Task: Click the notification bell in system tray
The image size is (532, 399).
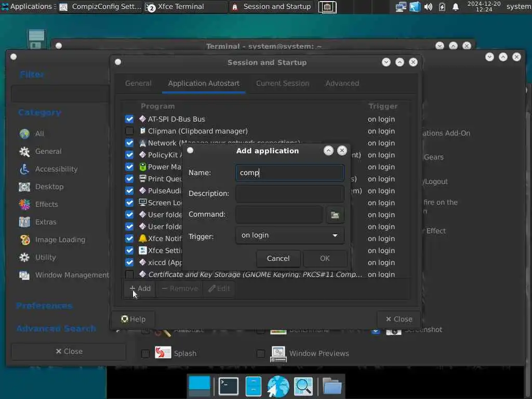Action: [455, 7]
